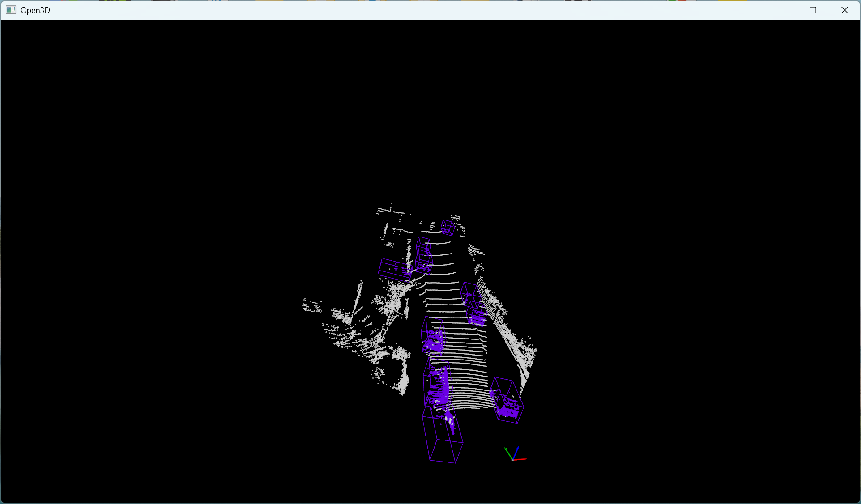Minimize the Open3D window
Viewport: 861px width, 504px height.
(782, 10)
